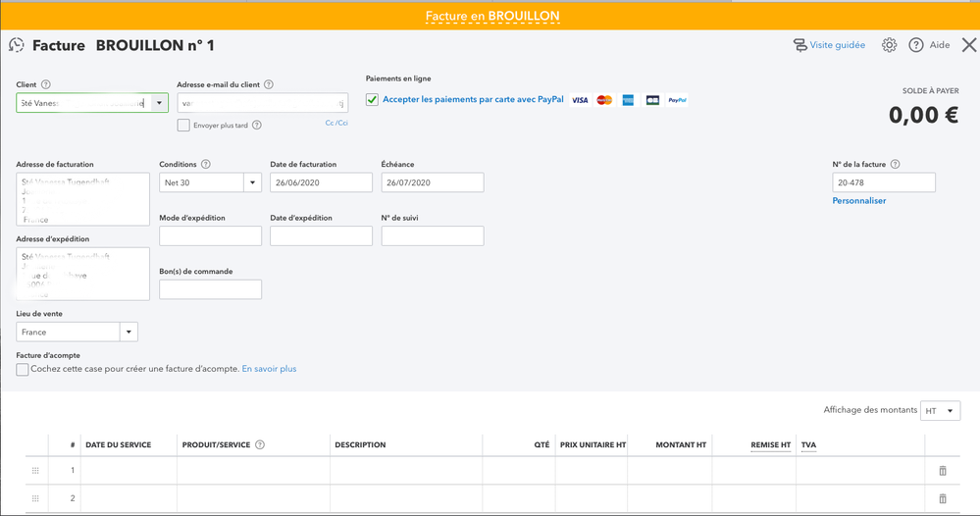Open the invoice history clock icon
Viewport: 980px width, 516px height.
tap(17, 45)
